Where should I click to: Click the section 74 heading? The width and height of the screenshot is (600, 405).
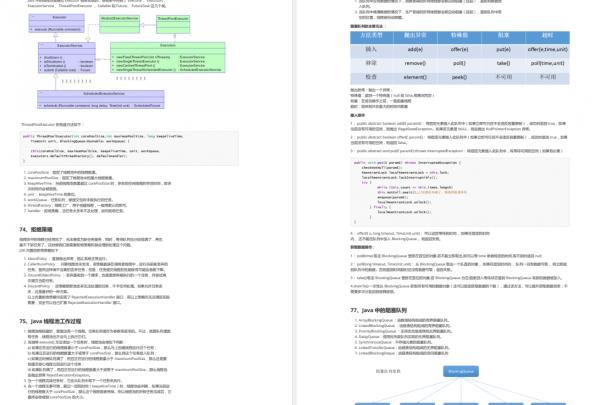tap(36, 230)
